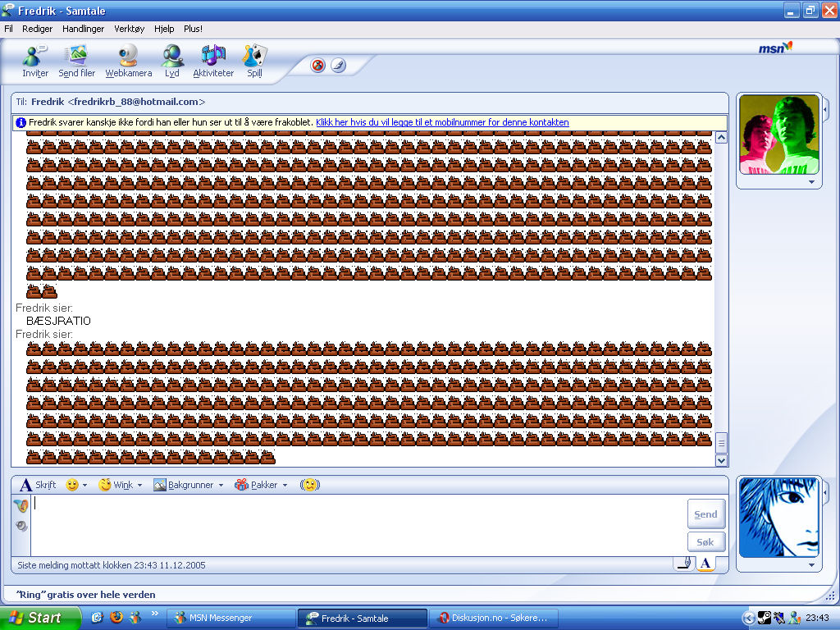Launch Firefox from quick launch
Image resolution: width=840 pixels, height=630 pixels.
coord(116,617)
